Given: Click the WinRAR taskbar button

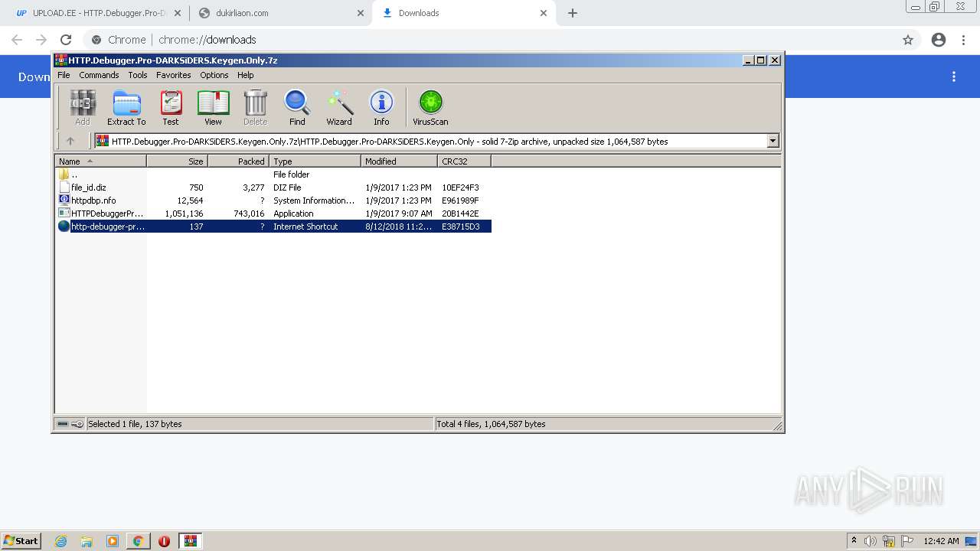Looking at the screenshot, I should tap(190, 541).
